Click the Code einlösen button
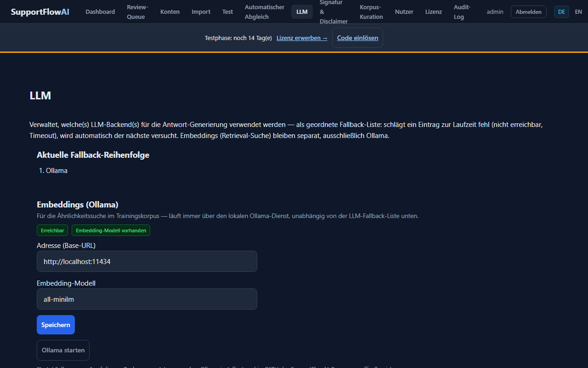The image size is (588, 368). click(x=357, y=38)
